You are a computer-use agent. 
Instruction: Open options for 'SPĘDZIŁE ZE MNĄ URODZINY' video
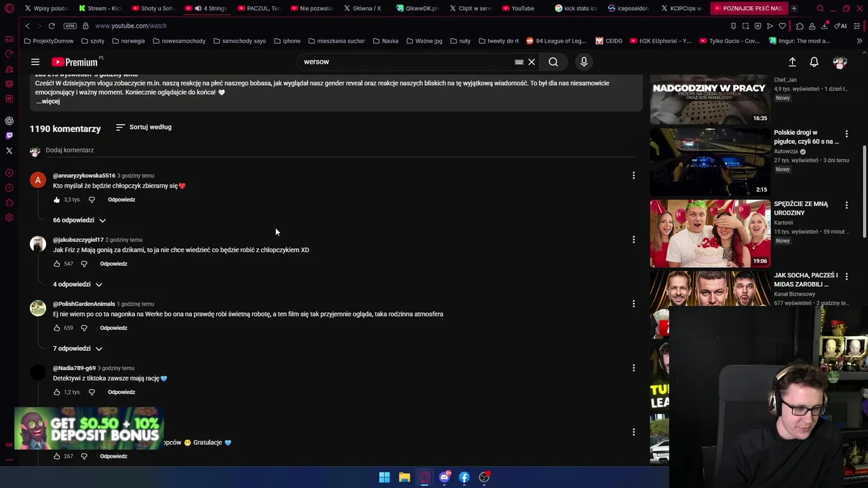[846, 205]
